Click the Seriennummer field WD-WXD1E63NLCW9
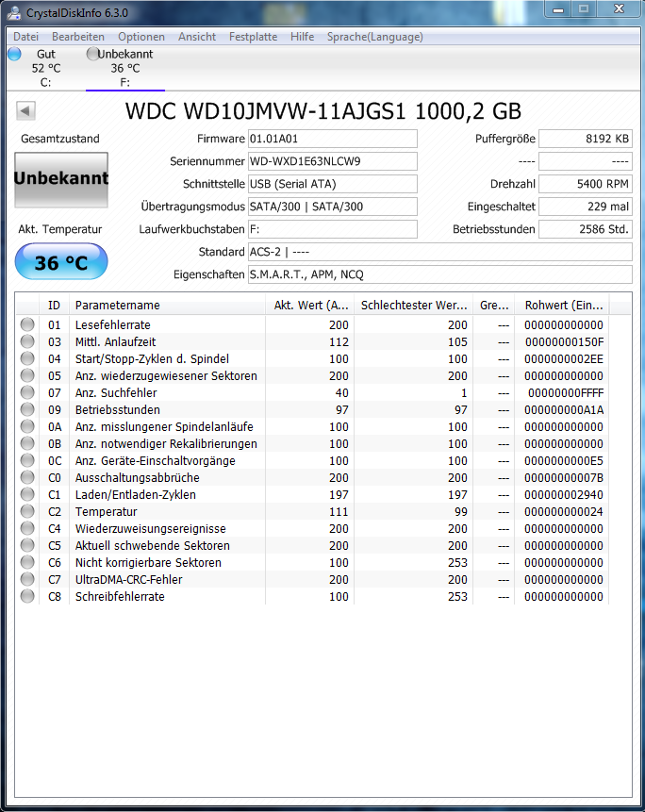 [x=332, y=161]
